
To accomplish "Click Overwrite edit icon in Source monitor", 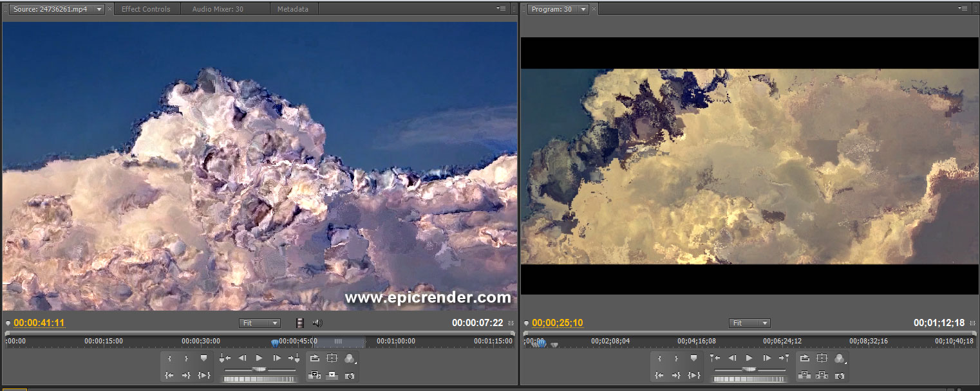I will (332, 376).
